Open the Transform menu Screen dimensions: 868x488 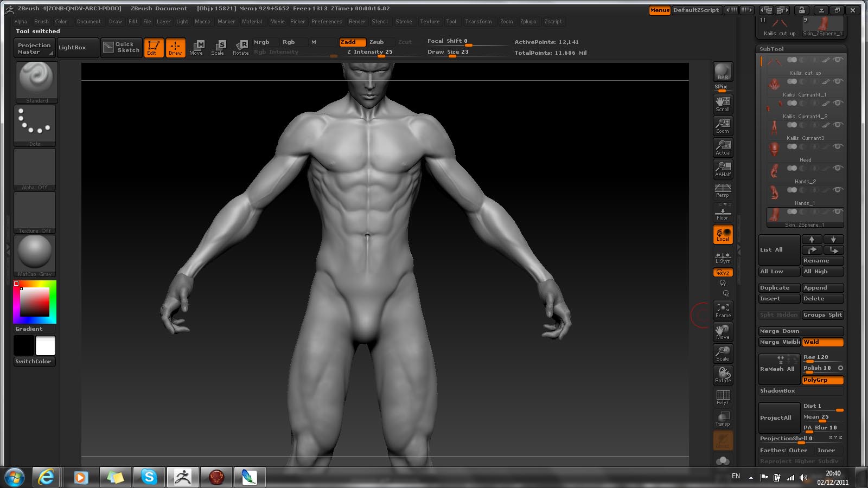[x=478, y=22]
